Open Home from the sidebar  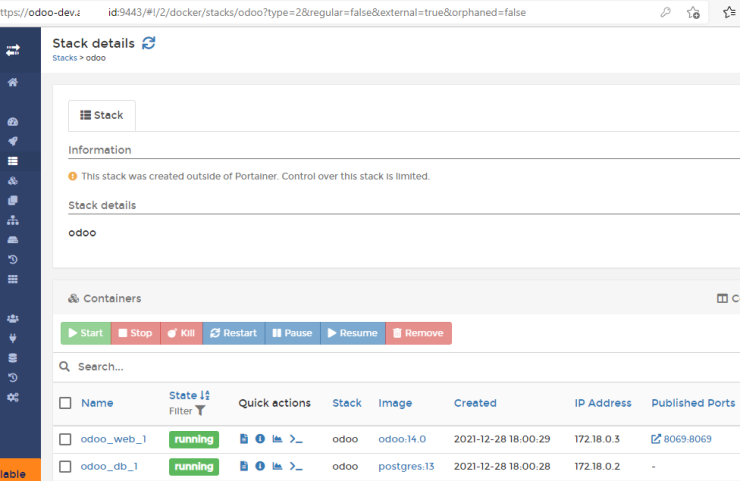click(x=13, y=82)
